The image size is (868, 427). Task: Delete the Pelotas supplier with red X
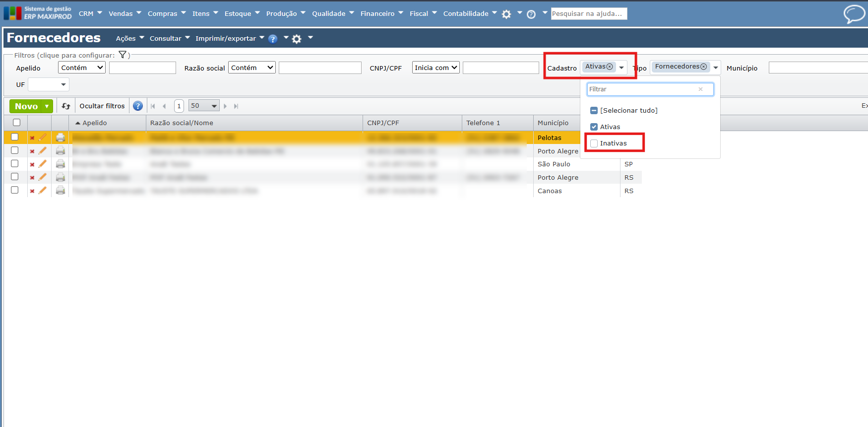[32, 138]
